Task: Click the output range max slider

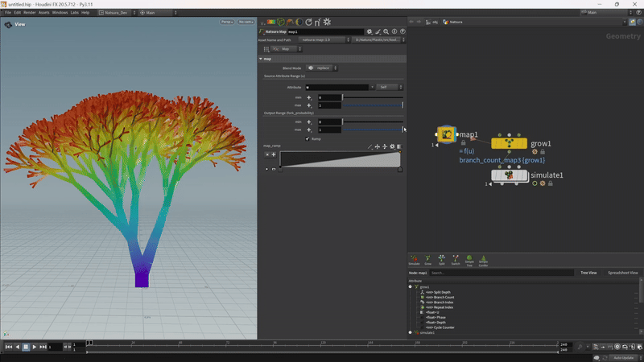Action: pos(373,130)
